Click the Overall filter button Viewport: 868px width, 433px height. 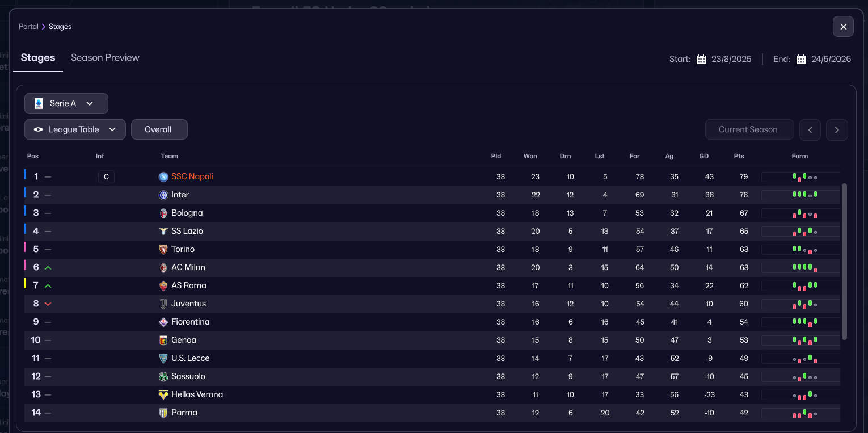(x=159, y=129)
